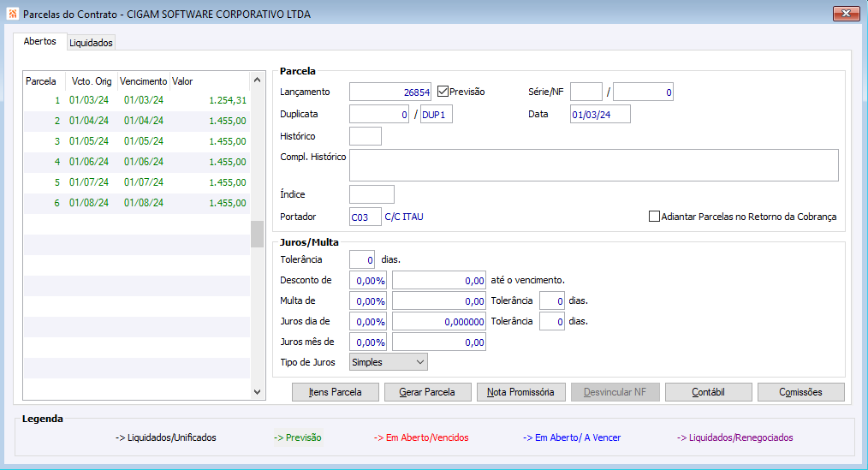Click the Índice field
Viewport: 868px width, 470px height.
tap(372, 194)
